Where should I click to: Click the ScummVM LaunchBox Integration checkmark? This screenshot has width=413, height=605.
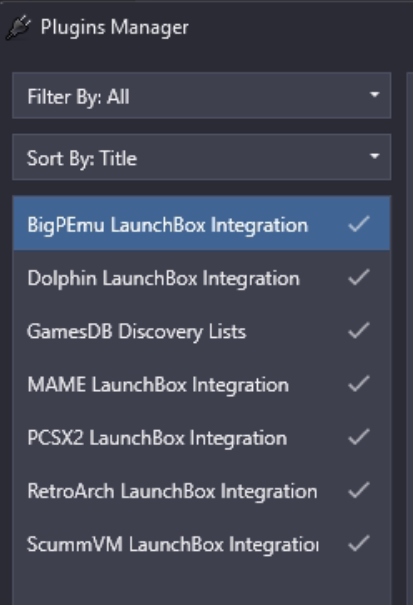click(359, 543)
